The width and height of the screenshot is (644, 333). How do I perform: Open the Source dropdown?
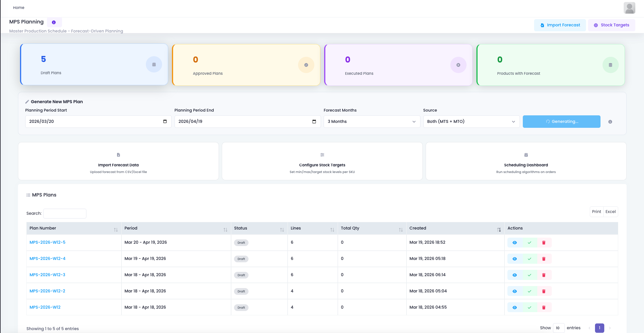(471, 121)
